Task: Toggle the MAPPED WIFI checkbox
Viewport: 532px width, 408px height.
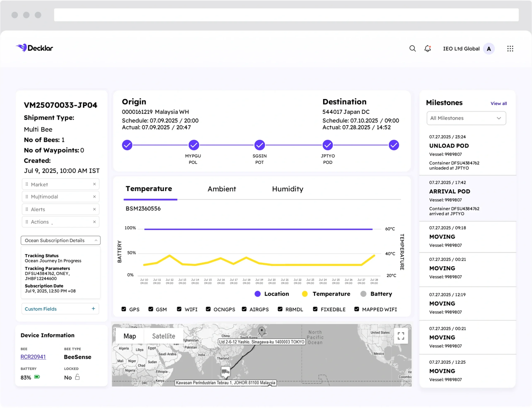Action: coord(356,309)
